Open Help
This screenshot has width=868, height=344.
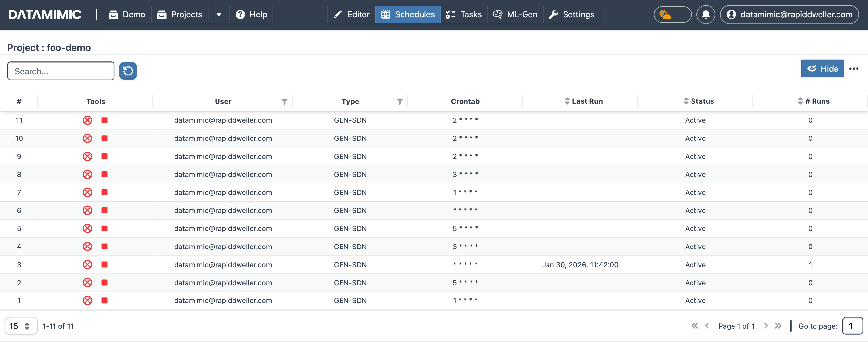(251, 14)
